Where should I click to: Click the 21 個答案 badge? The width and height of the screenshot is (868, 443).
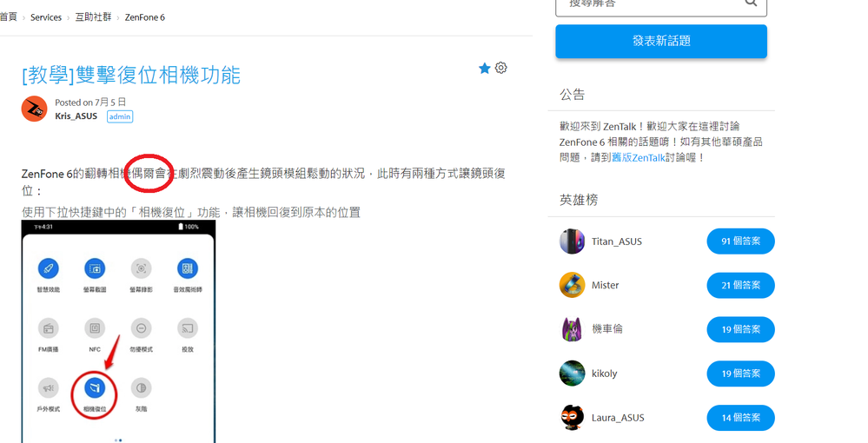pyautogui.click(x=740, y=285)
